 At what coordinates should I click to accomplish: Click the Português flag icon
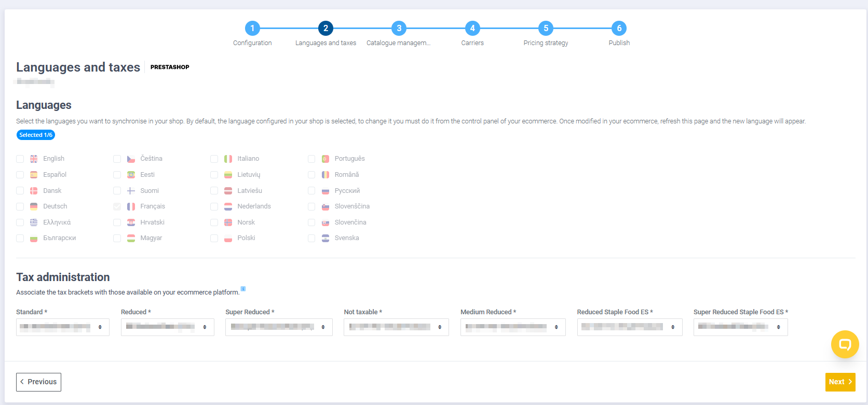pos(325,159)
